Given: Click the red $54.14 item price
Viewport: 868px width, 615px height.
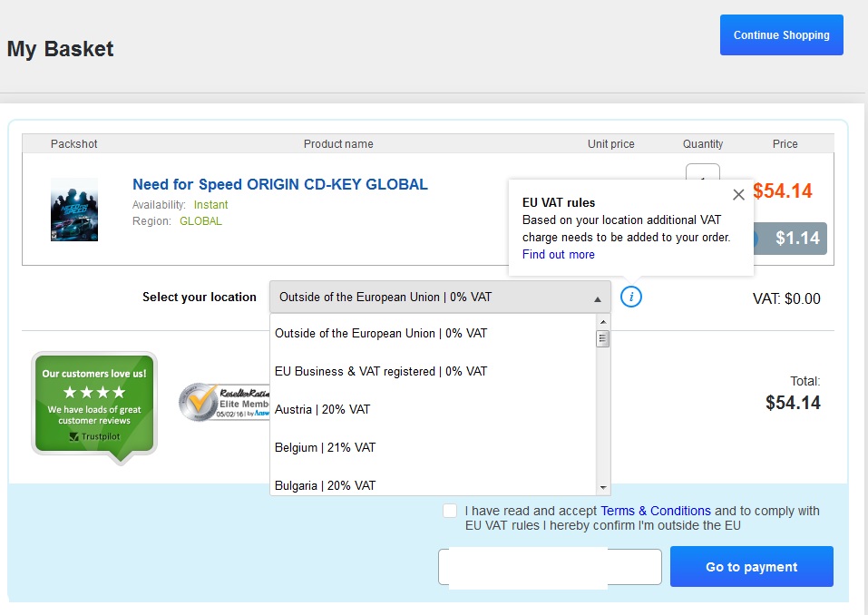Looking at the screenshot, I should (782, 191).
